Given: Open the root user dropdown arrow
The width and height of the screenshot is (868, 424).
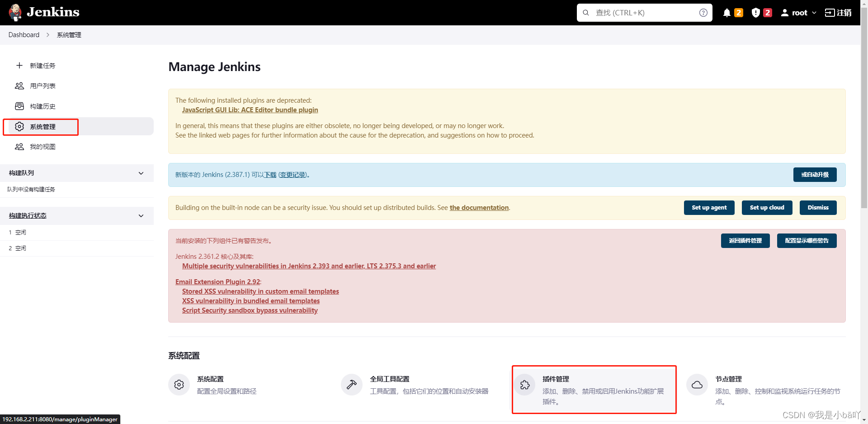Looking at the screenshot, I should 814,13.
